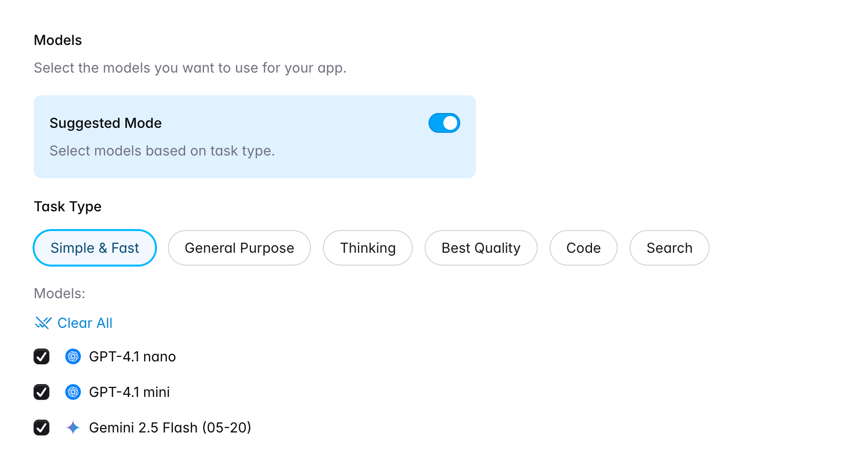
Task: Uncheck the GPT-4.1 mini checkbox
Action: click(41, 392)
